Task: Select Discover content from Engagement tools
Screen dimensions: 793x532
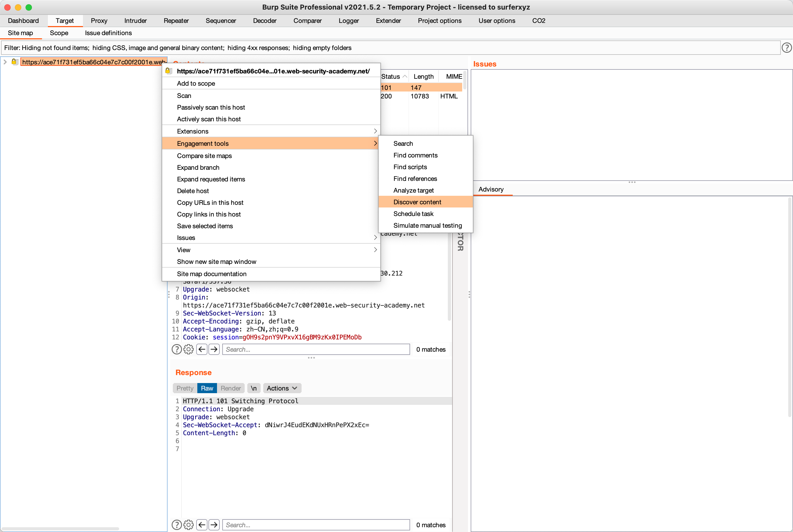Action: click(x=417, y=202)
